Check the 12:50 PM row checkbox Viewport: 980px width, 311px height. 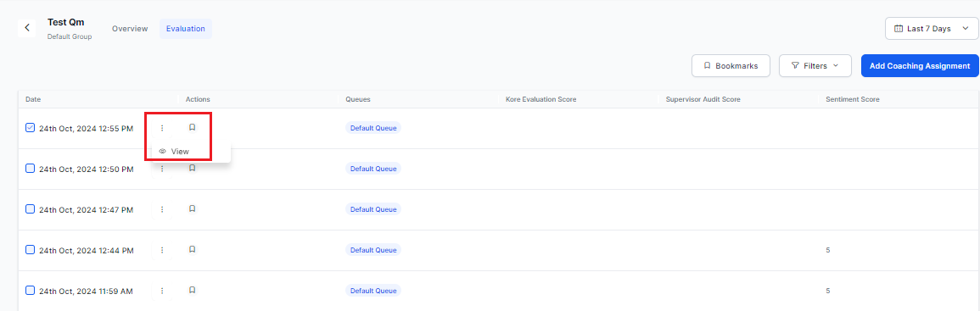[30, 168]
